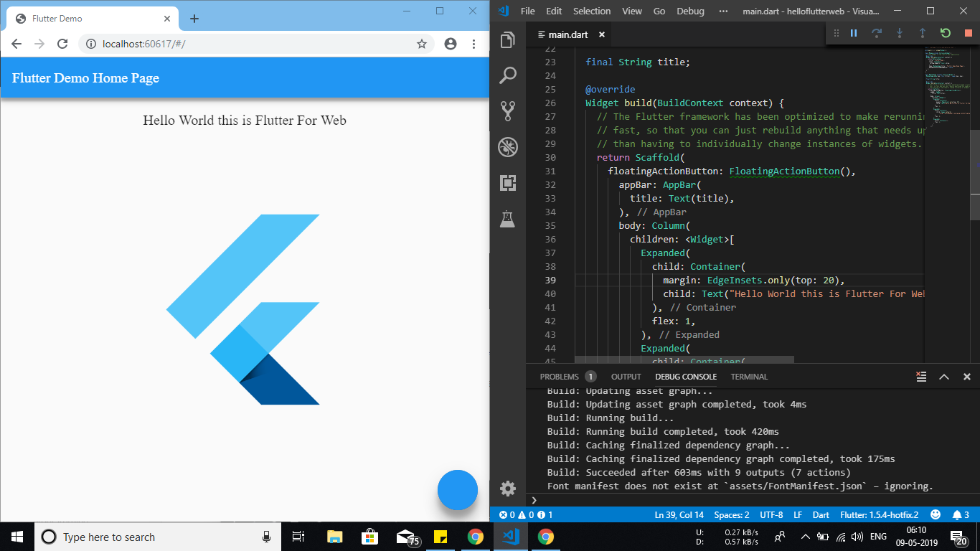Tap the blue floating action button
This screenshot has height=551, width=980.
pos(458,490)
